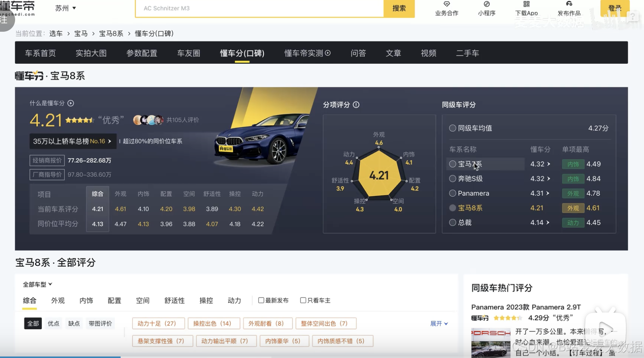Open the 业务合作 business cooperation icon
This screenshot has height=358, width=644.
[447, 4]
